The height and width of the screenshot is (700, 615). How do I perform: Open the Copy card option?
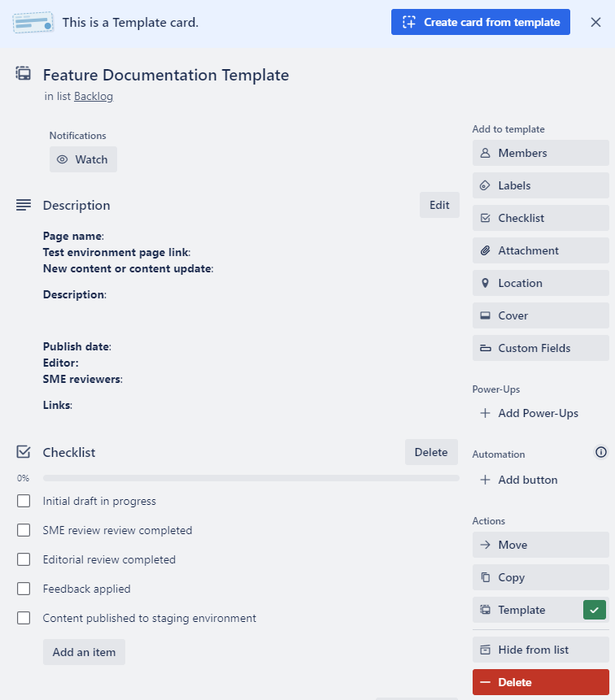(540, 577)
